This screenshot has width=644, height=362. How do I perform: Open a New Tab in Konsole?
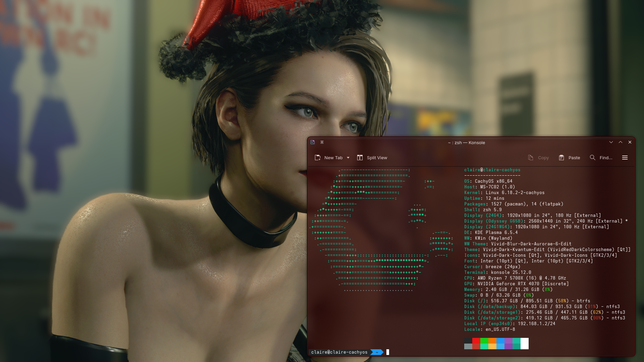[x=329, y=158]
